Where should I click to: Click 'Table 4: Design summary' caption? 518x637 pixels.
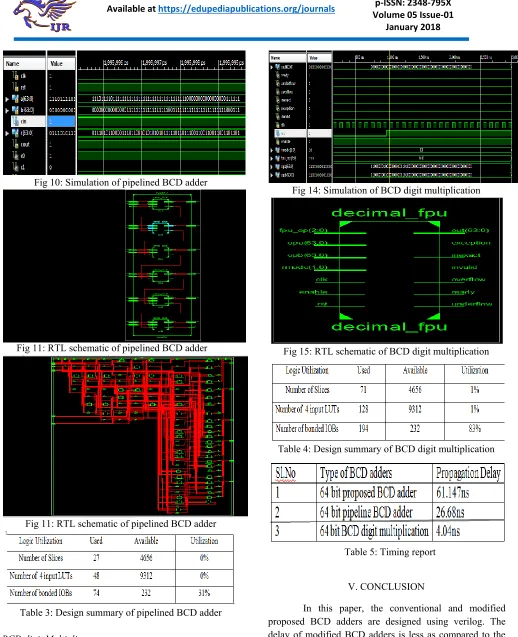[386, 449]
